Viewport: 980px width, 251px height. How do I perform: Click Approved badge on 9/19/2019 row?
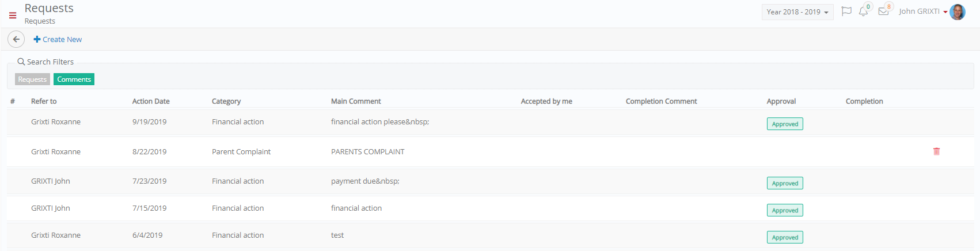coord(785,124)
